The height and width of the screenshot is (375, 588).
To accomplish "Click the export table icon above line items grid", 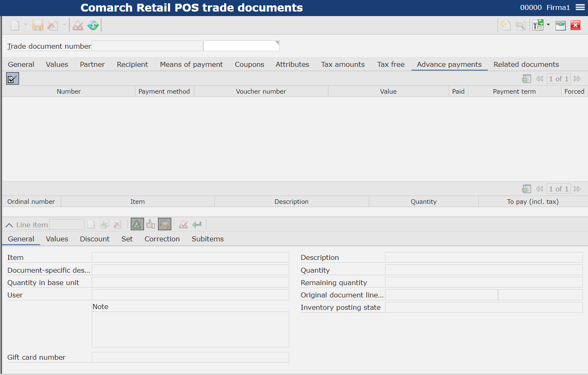I will point(527,189).
